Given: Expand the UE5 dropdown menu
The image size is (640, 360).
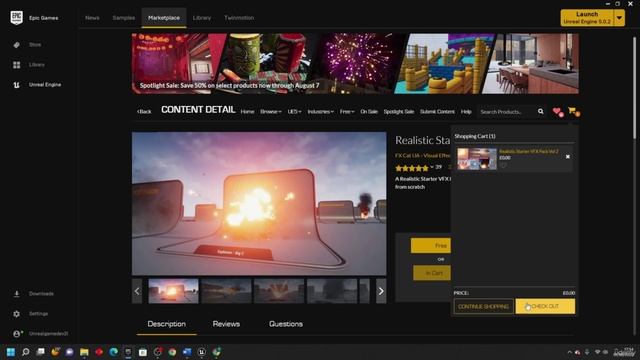Looking at the screenshot, I should point(294,111).
